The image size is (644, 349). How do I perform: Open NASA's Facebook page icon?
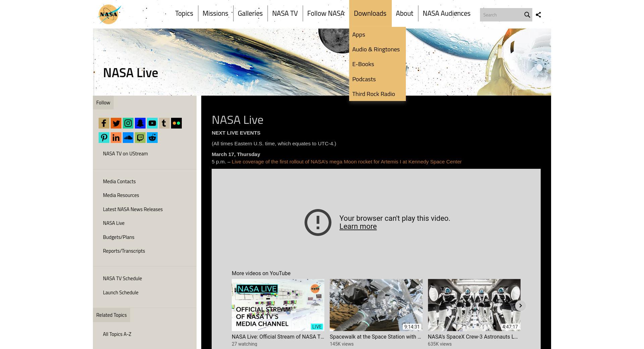[x=104, y=123]
